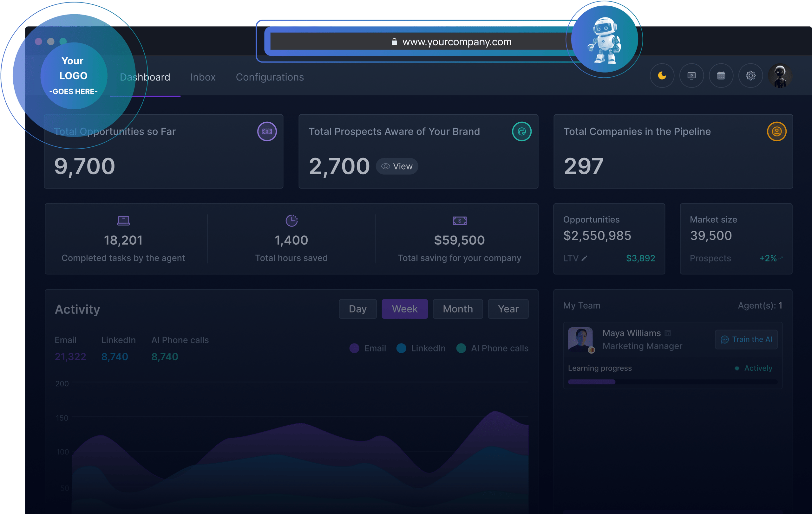Image resolution: width=812 pixels, height=514 pixels.
Task: Open the Inbox tab
Action: tap(203, 77)
